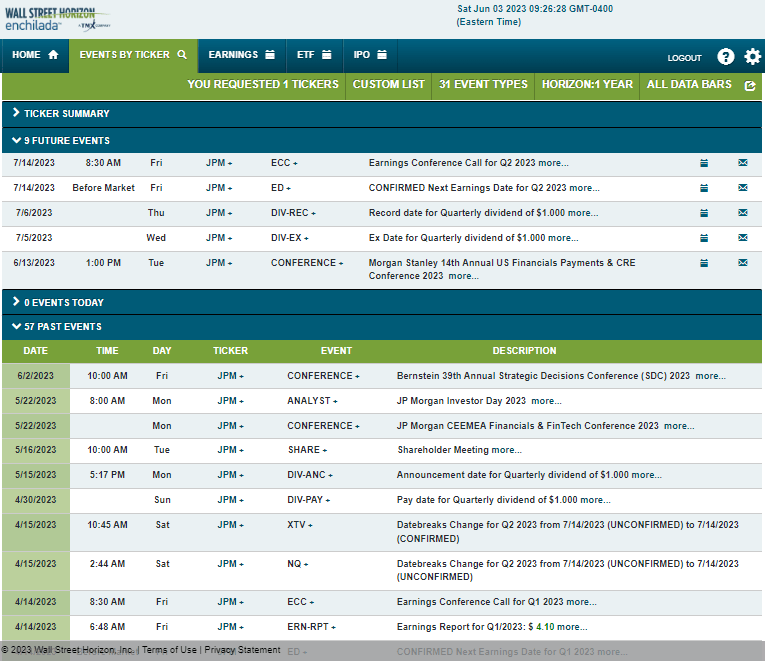The height and width of the screenshot is (661, 765).
Task: Add DIV-REC 7/6/2023 event to calendar
Action: 704,213
